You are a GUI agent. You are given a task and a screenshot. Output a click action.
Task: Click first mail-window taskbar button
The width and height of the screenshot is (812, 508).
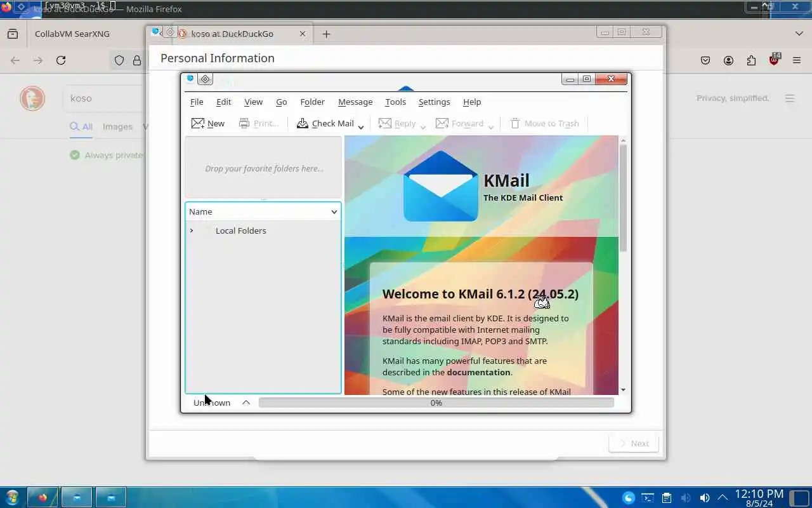76,497
